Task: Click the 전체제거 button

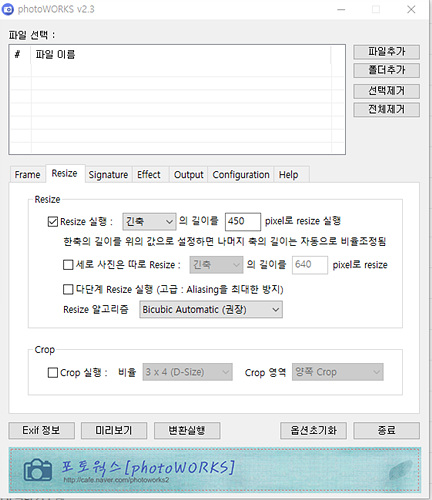Action: tap(386, 110)
